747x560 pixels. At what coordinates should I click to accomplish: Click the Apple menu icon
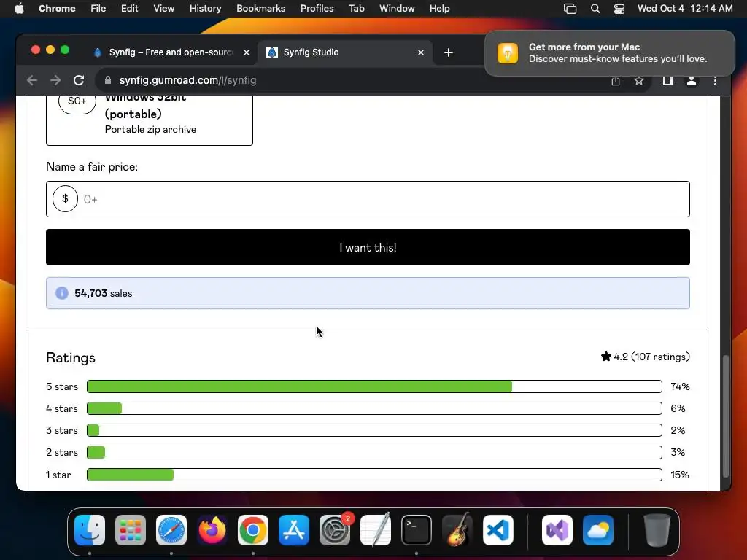click(19, 8)
